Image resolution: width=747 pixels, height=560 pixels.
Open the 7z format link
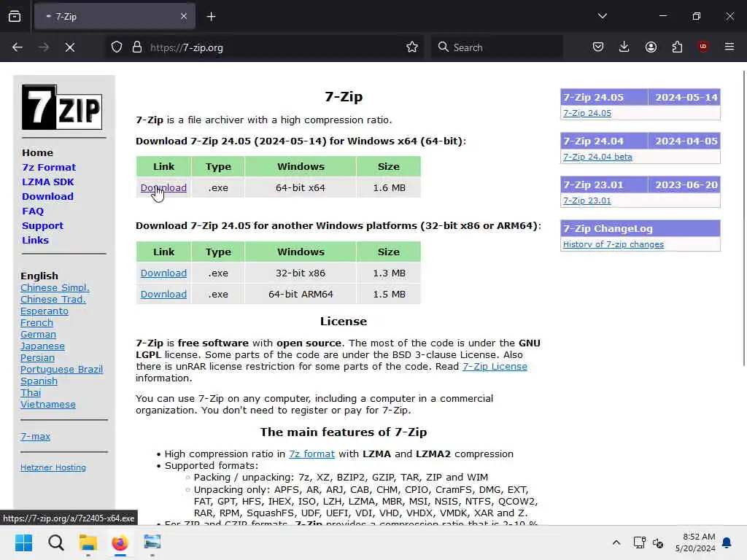[x=312, y=454]
